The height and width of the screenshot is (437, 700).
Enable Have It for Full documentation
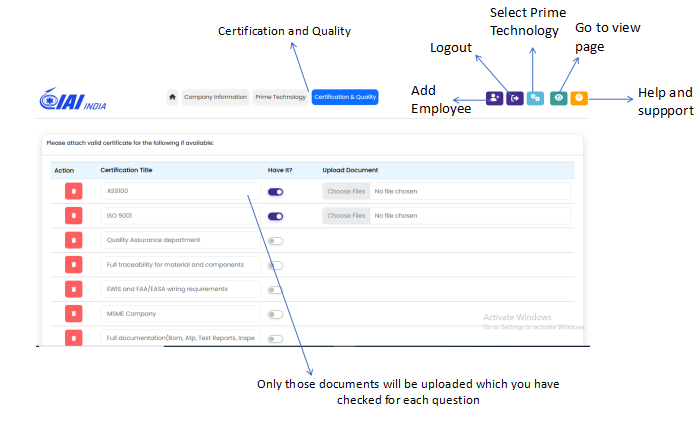point(275,339)
